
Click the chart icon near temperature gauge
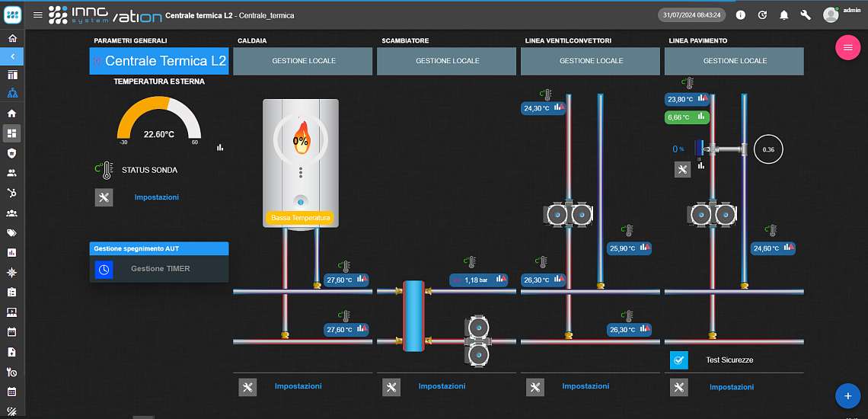point(220,148)
